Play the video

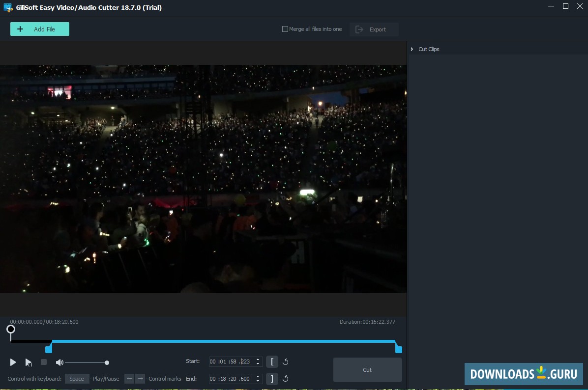point(13,362)
